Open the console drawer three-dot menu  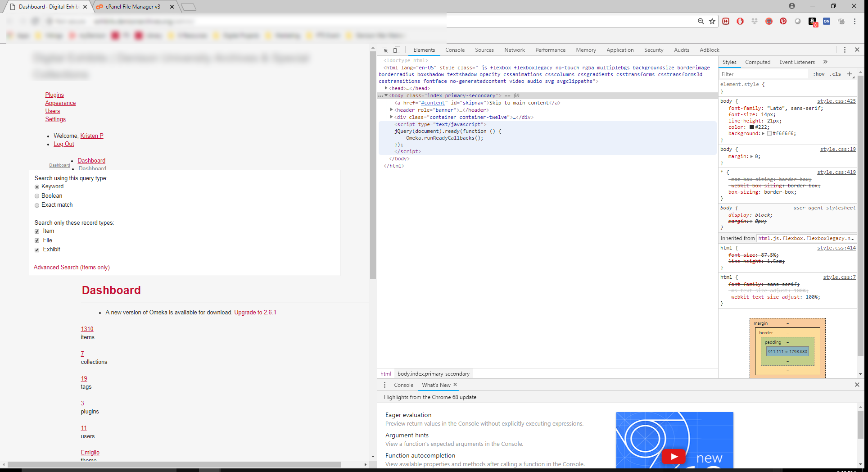(384, 385)
